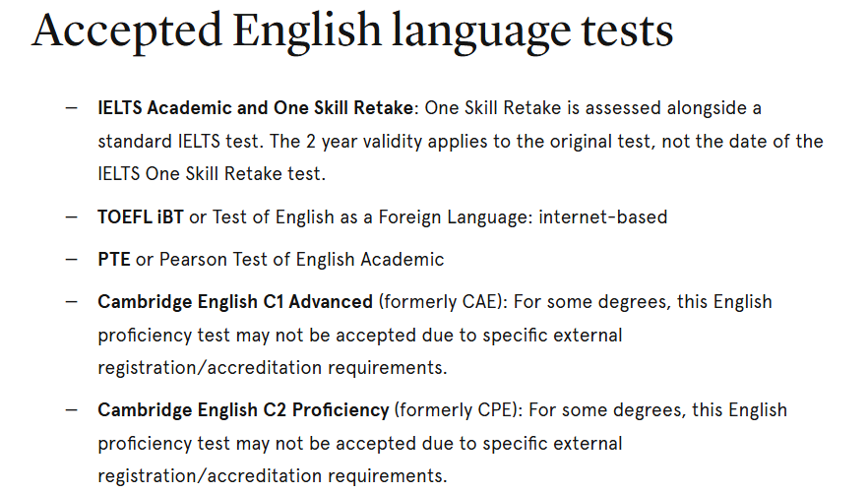Click 'Pearson Test of English Academic' text

point(300,260)
